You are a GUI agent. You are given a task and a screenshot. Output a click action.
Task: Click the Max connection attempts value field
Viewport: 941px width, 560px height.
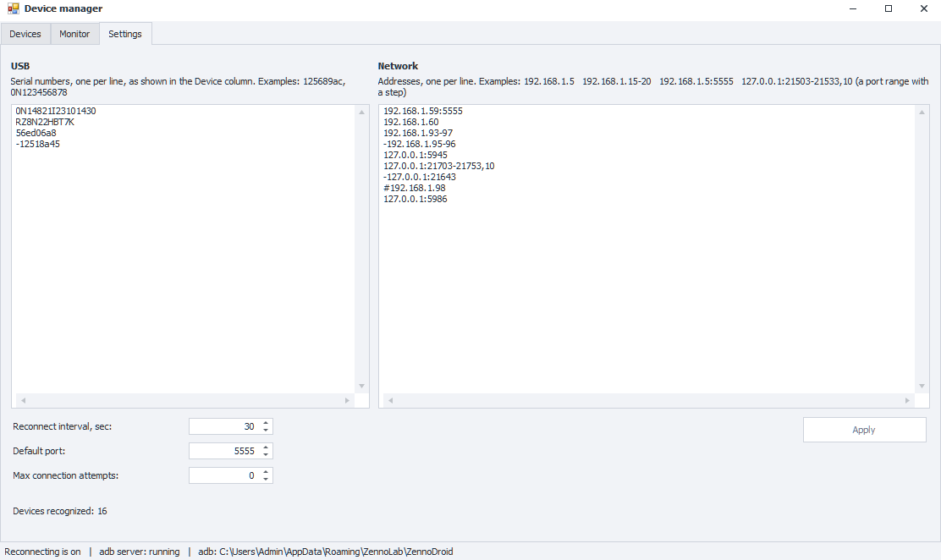pyautogui.click(x=224, y=475)
